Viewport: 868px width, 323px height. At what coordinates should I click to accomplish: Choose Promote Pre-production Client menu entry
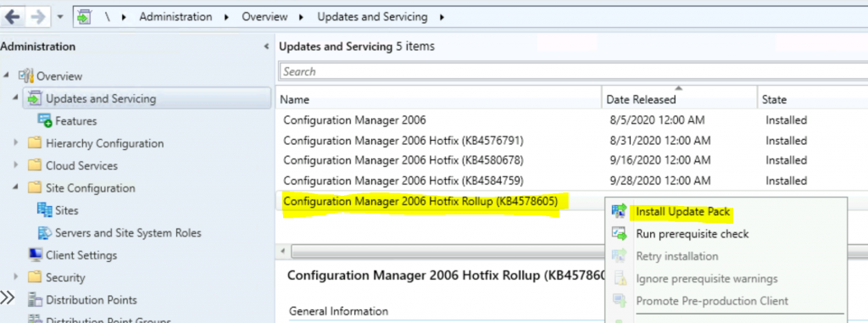[x=712, y=302]
